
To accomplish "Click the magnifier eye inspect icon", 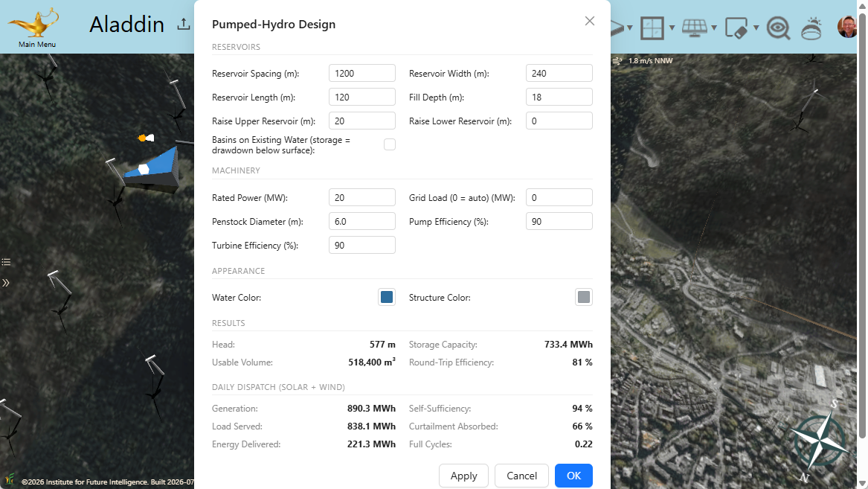I will click(778, 28).
